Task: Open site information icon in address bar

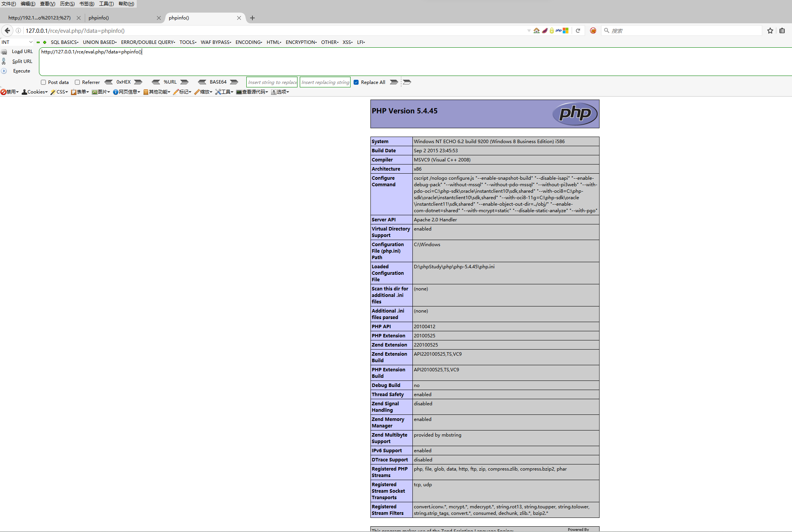Action: (18, 31)
